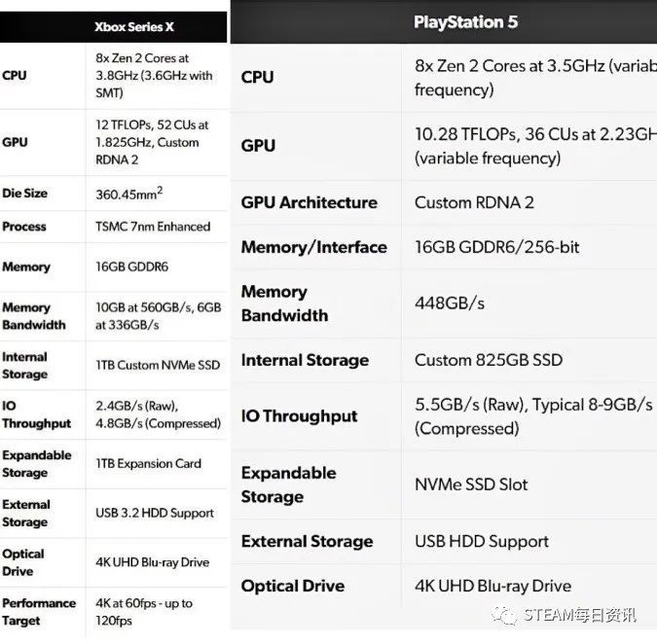Click Xbox 'External Storage' row label

click(x=26, y=513)
